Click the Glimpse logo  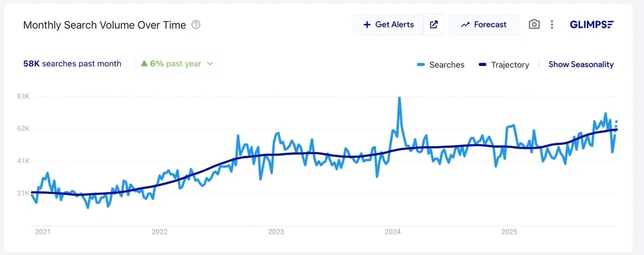591,25
